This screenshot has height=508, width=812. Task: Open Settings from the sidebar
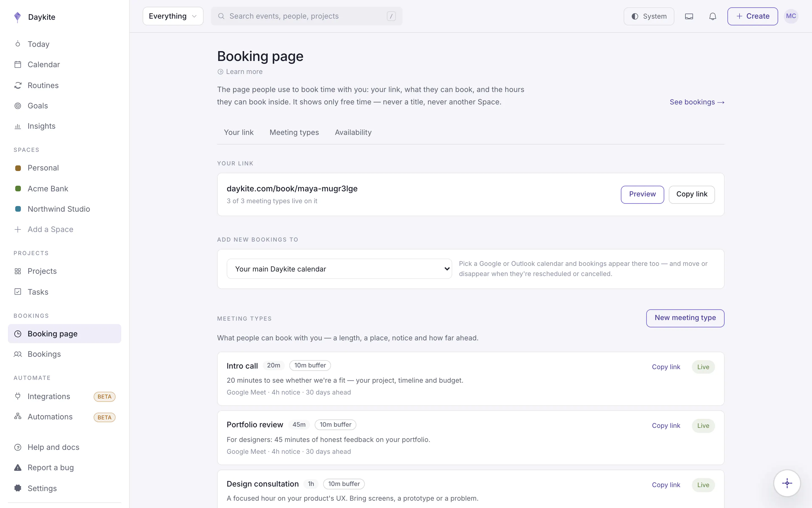(x=64, y=489)
